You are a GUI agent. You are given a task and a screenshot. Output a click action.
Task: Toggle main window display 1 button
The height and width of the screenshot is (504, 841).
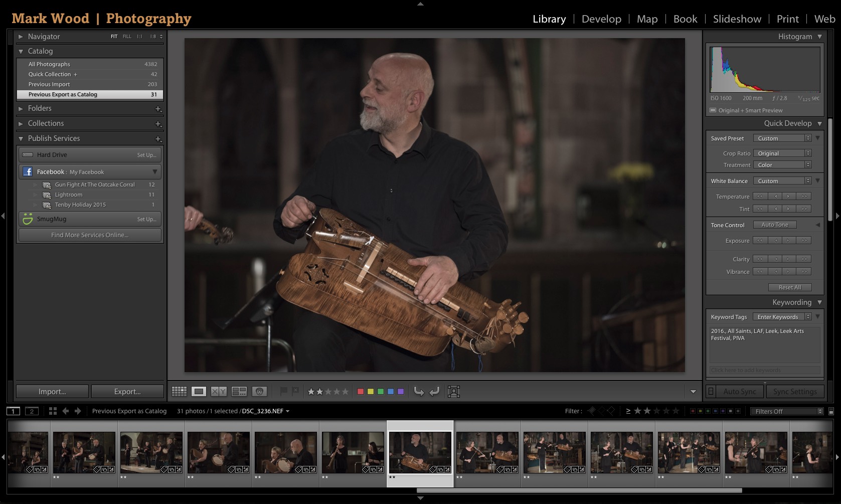[x=14, y=411]
